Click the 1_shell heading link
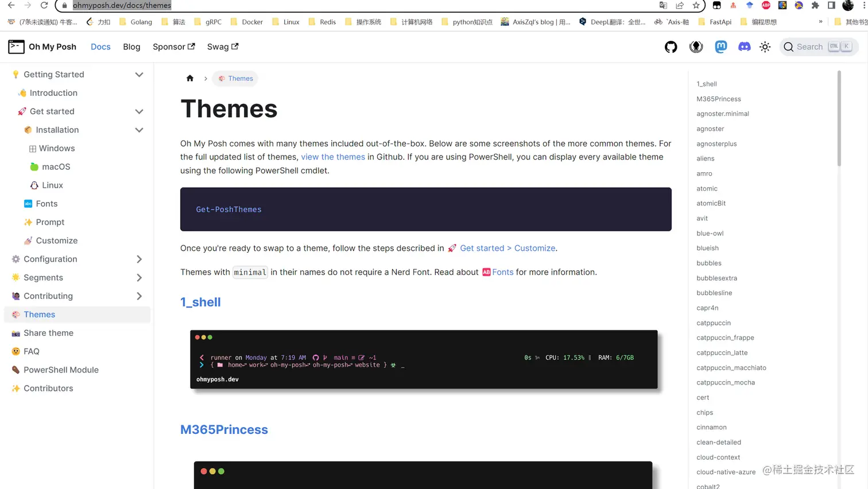This screenshot has width=868, height=489. (x=200, y=302)
